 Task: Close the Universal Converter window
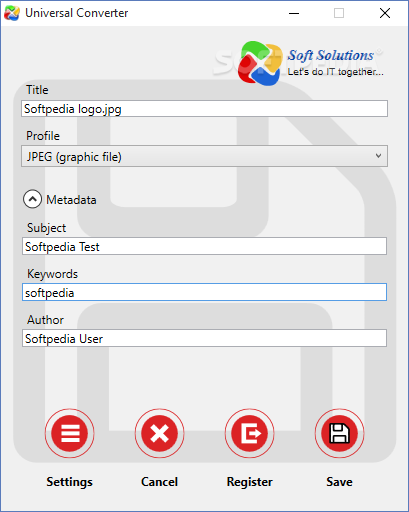coord(385,13)
